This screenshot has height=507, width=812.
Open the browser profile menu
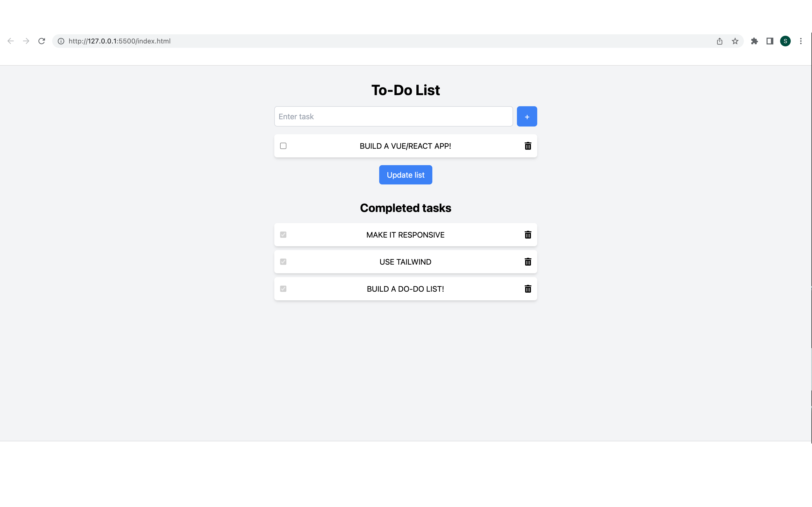click(x=785, y=41)
